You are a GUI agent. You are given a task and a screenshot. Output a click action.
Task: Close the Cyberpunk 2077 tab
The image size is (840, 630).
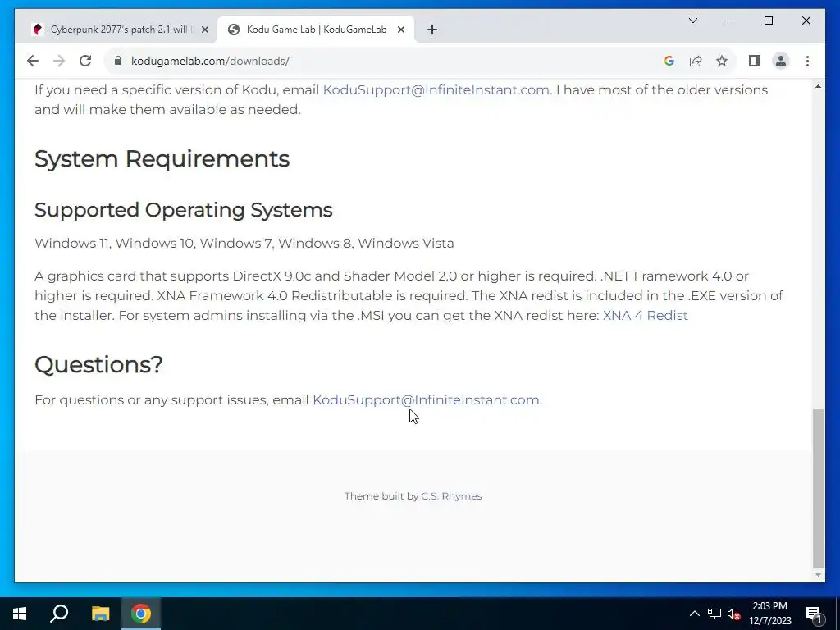[204, 30]
